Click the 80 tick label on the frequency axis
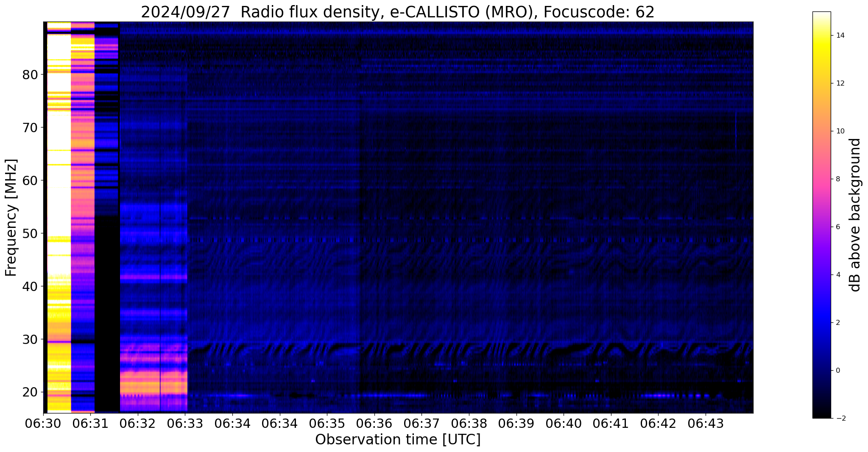The image size is (868, 452). [x=30, y=75]
